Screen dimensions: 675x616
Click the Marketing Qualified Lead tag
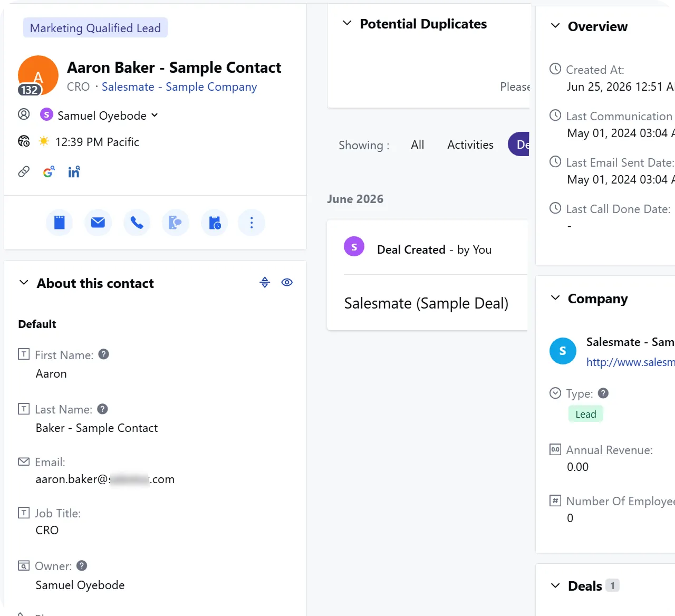[x=95, y=28]
